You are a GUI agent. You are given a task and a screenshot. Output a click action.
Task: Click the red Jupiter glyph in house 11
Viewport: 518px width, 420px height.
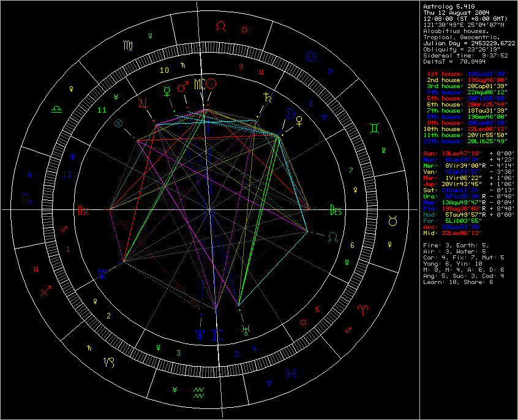[145, 102]
